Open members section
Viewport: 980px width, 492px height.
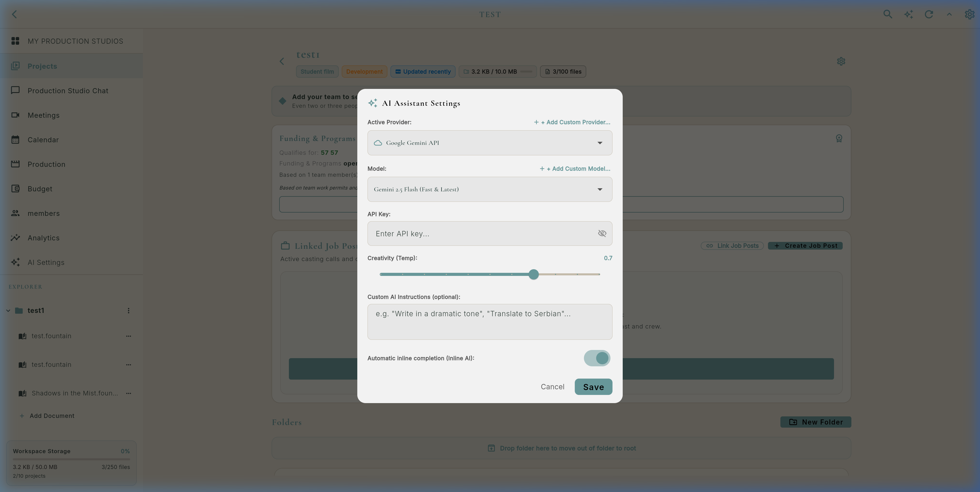coord(71,213)
